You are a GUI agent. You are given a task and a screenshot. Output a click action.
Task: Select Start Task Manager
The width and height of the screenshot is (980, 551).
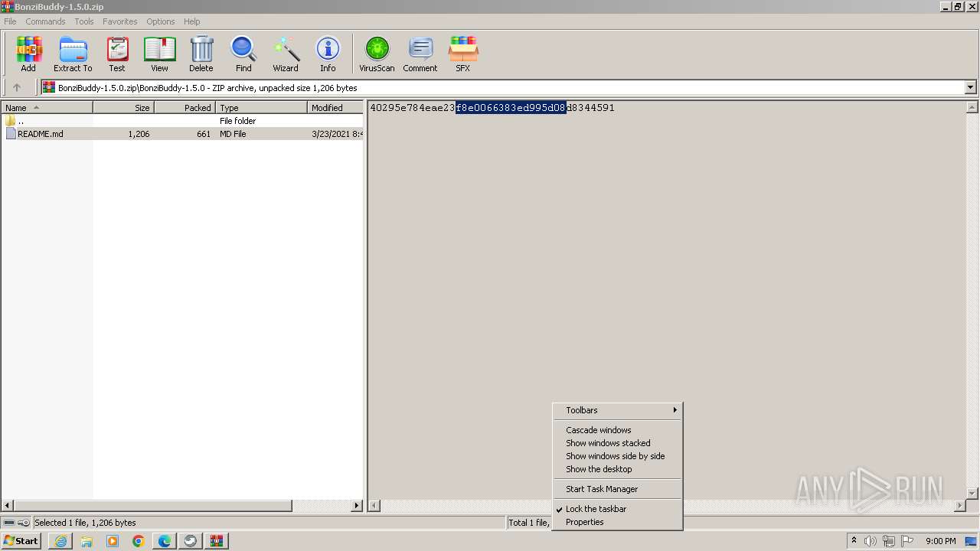pos(617,489)
